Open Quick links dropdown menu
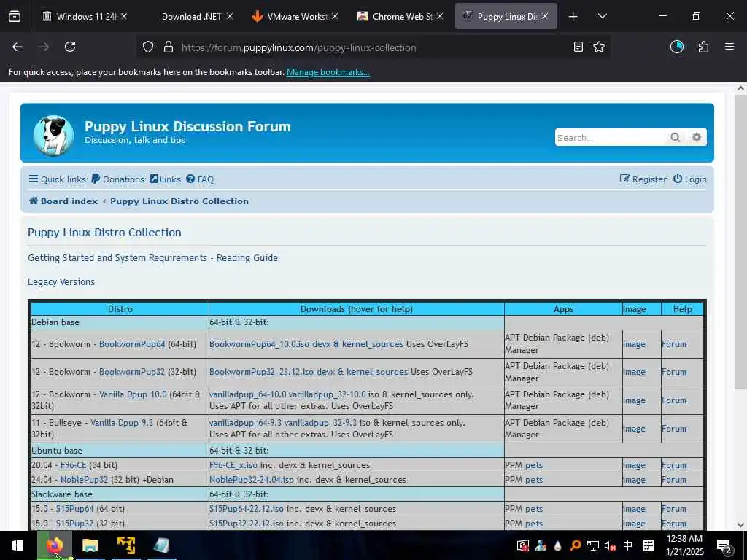 click(58, 179)
